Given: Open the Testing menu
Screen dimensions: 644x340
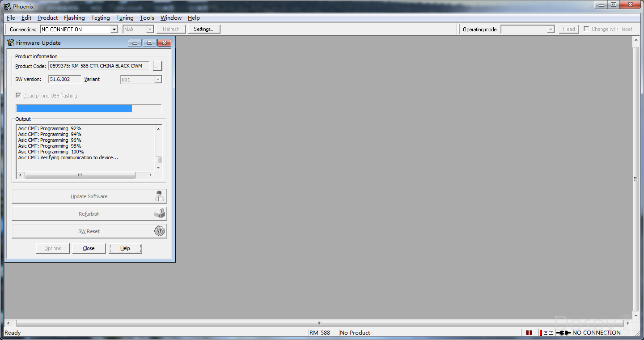Looking at the screenshot, I should coord(100,18).
